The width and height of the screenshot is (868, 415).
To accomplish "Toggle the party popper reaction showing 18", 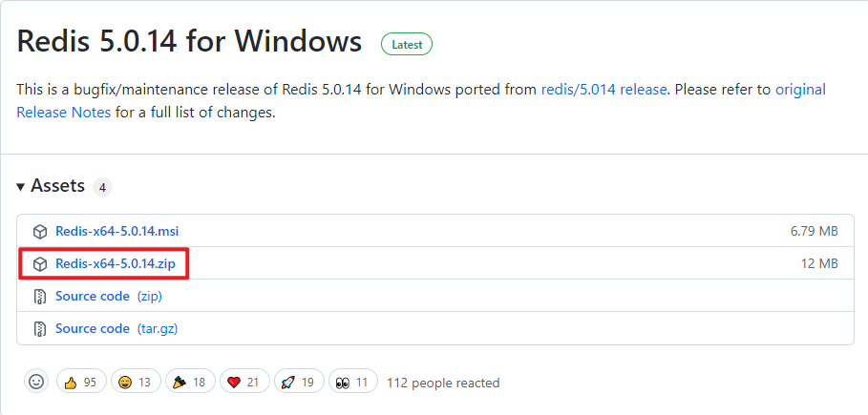I will [190, 382].
